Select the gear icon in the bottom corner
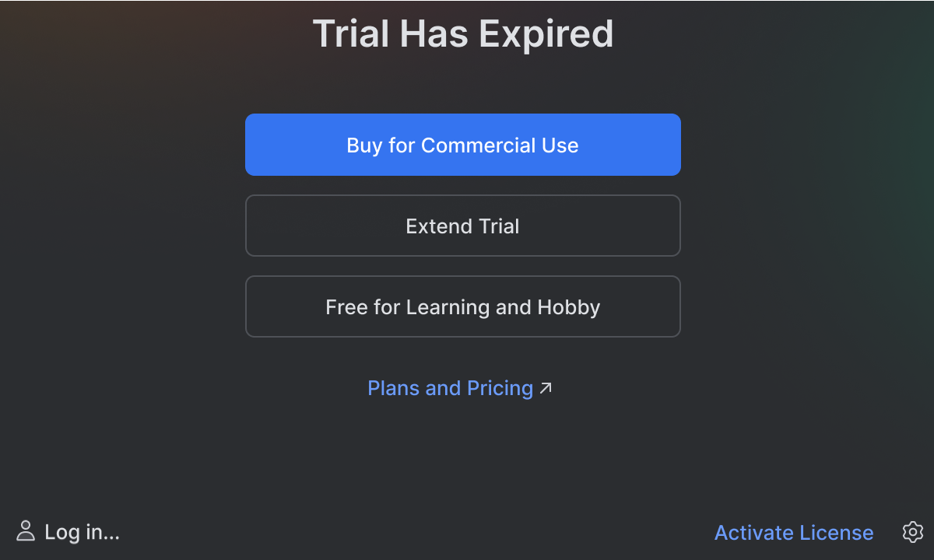Image resolution: width=934 pixels, height=560 pixels. pos(912,532)
